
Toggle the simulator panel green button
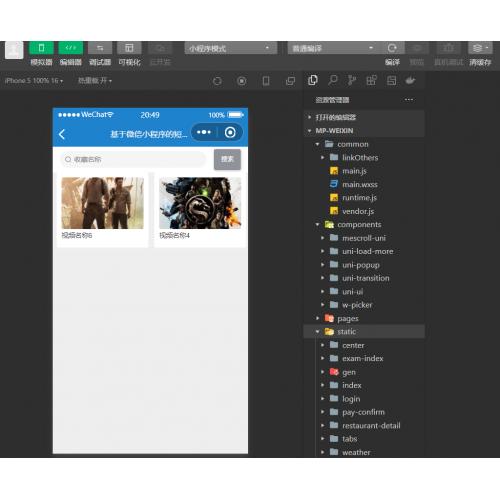tap(41, 48)
